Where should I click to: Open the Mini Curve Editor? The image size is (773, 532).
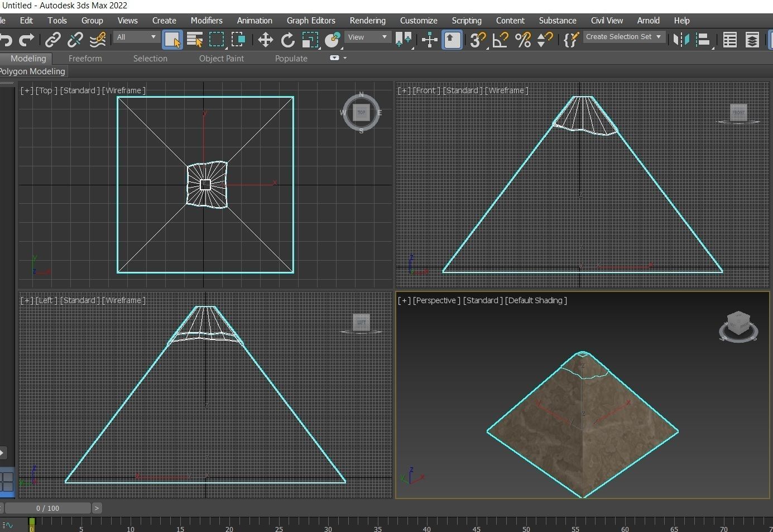click(7, 525)
